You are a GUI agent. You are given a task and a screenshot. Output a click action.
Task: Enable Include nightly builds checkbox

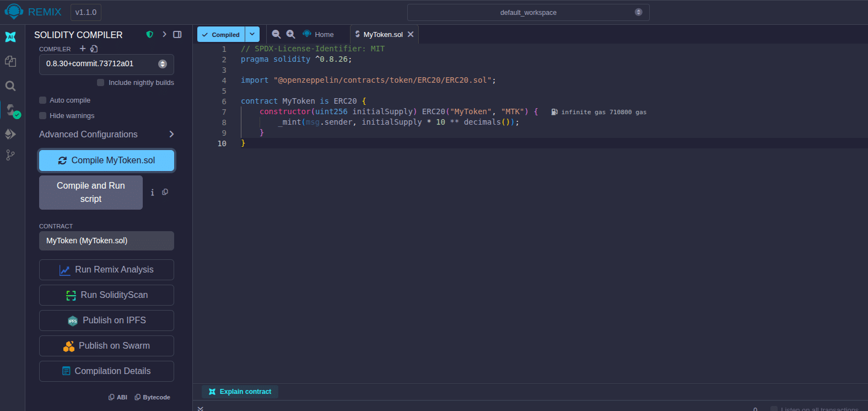coord(100,83)
